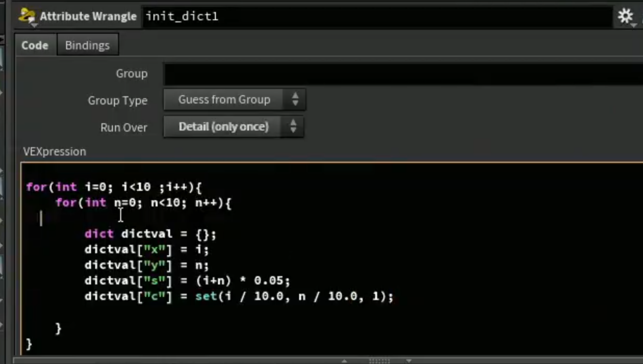Image resolution: width=643 pixels, height=364 pixels.
Task: Click the Group Type up-down arrows
Action: pyautogui.click(x=295, y=99)
